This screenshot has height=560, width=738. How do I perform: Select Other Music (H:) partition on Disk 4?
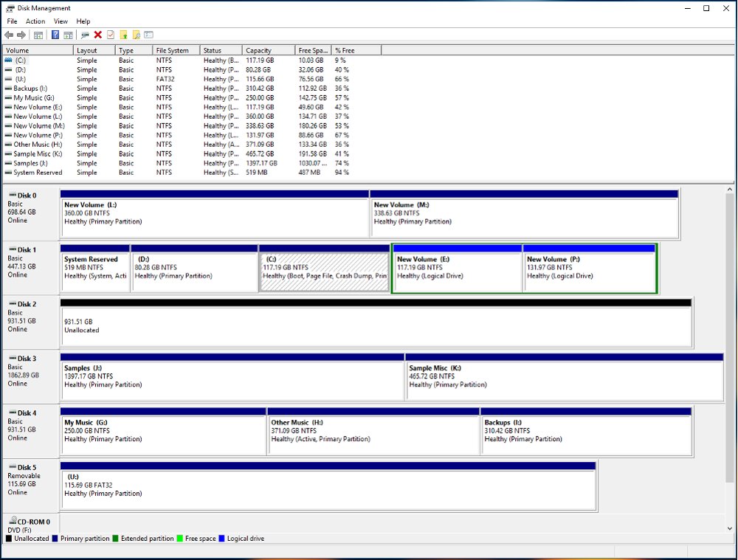point(373,432)
